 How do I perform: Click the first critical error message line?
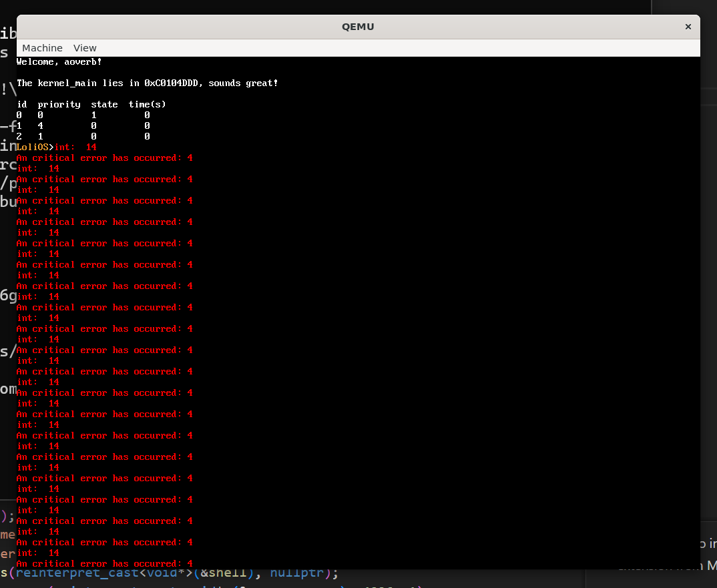point(104,158)
